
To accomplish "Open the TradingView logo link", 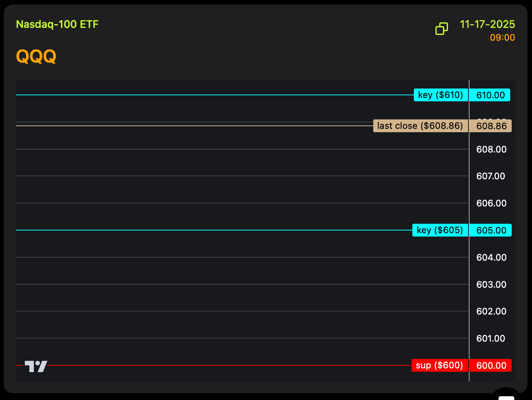I will (36, 366).
